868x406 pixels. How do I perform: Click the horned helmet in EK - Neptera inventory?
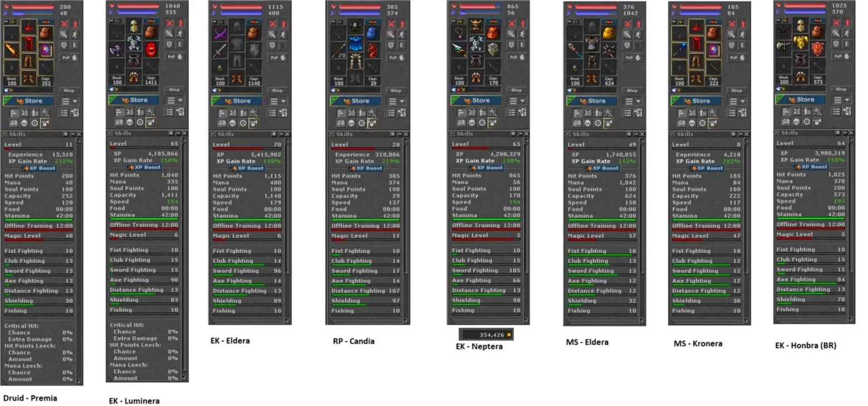pos(476,26)
